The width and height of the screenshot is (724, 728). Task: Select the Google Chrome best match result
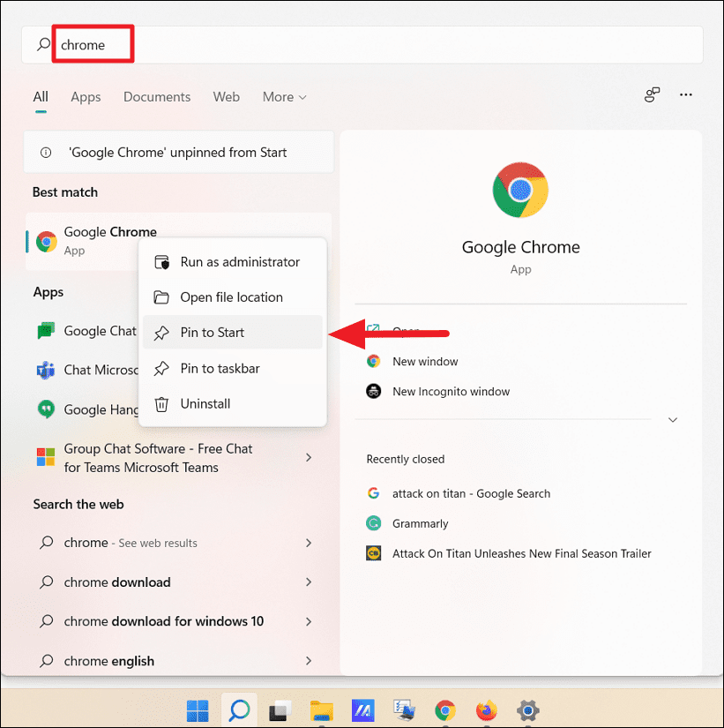(179, 241)
